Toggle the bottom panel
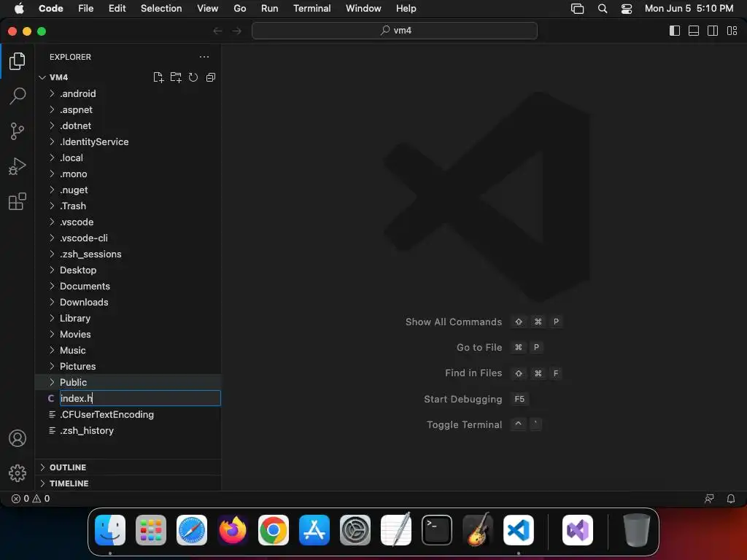This screenshot has height=560, width=747. tap(694, 31)
